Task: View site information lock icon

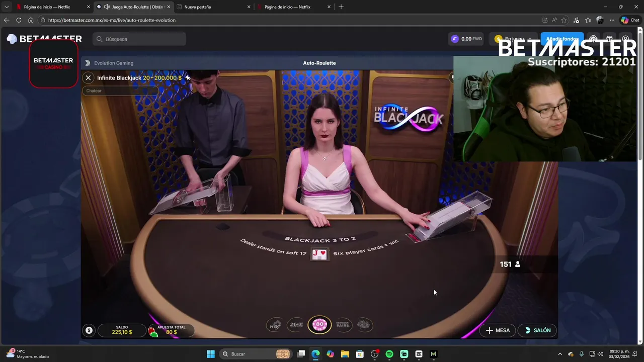Action: coord(43,20)
